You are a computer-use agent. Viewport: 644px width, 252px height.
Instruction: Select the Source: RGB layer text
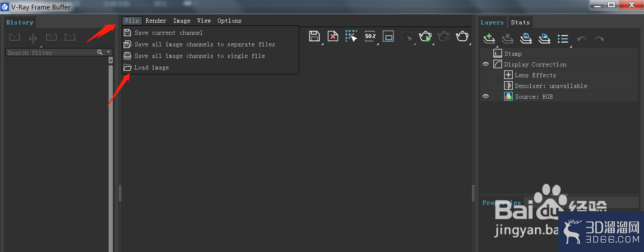[534, 97]
